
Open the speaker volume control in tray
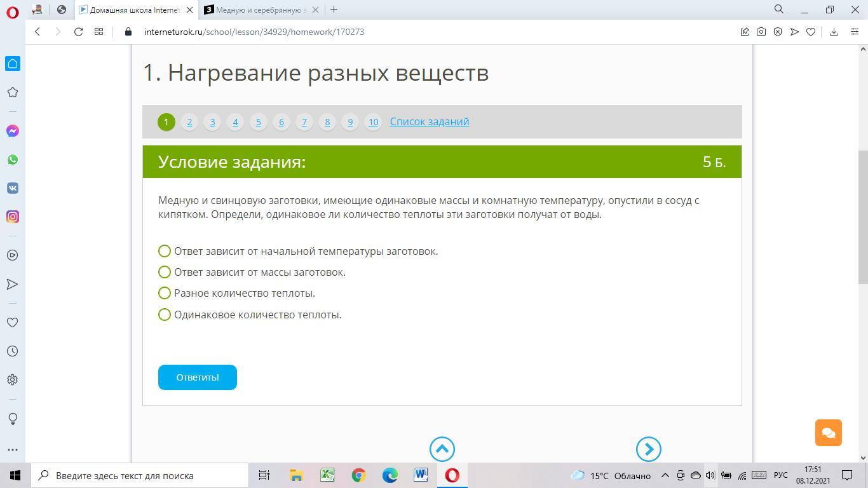pyautogui.click(x=710, y=475)
